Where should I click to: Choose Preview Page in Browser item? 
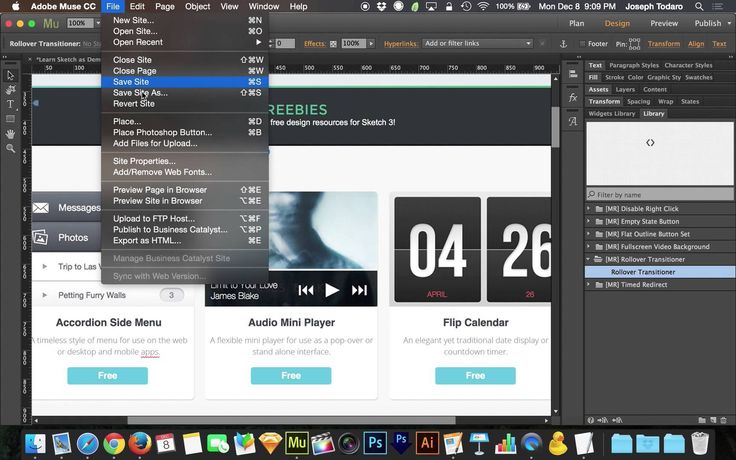[x=185, y=190]
